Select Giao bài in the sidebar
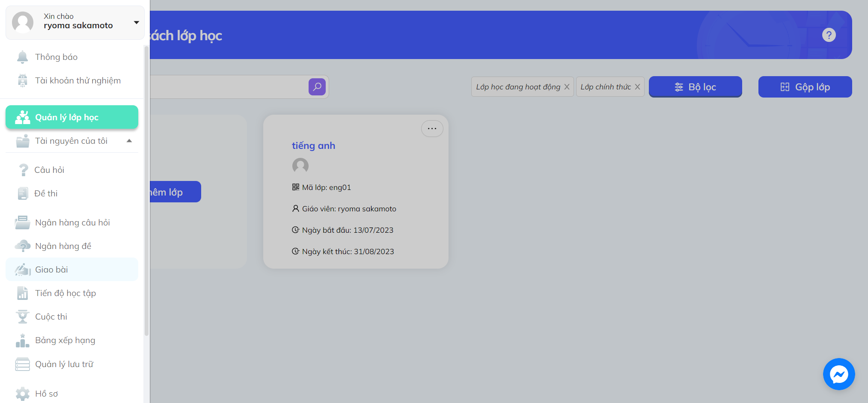The height and width of the screenshot is (403, 868). coord(72,270)
